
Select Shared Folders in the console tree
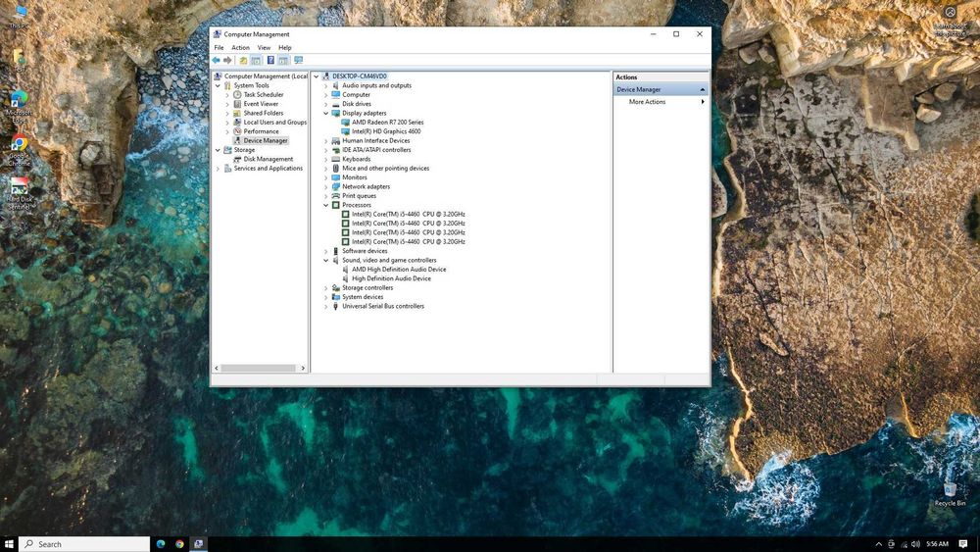263,113
